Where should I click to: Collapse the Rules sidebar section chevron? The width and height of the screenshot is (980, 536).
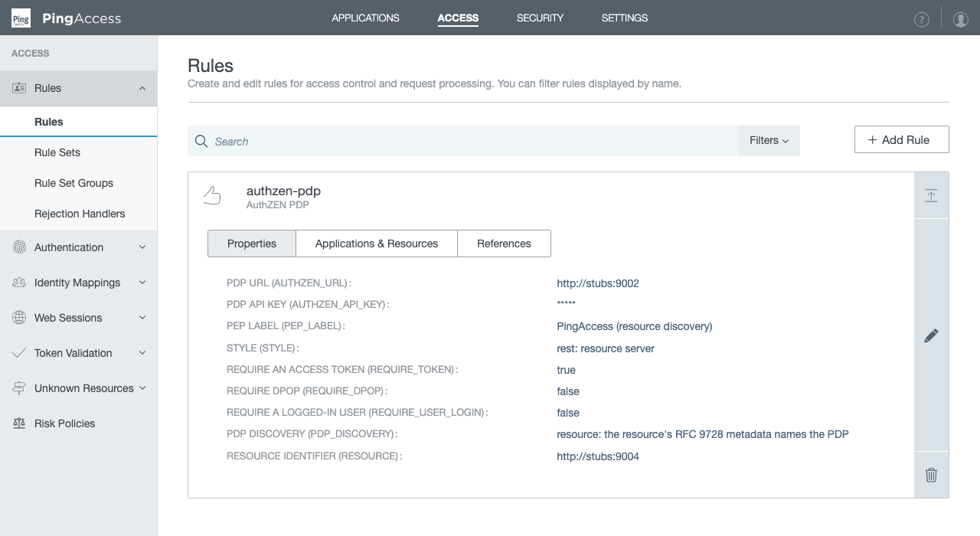pyautogui.click(x=142, y=88)
